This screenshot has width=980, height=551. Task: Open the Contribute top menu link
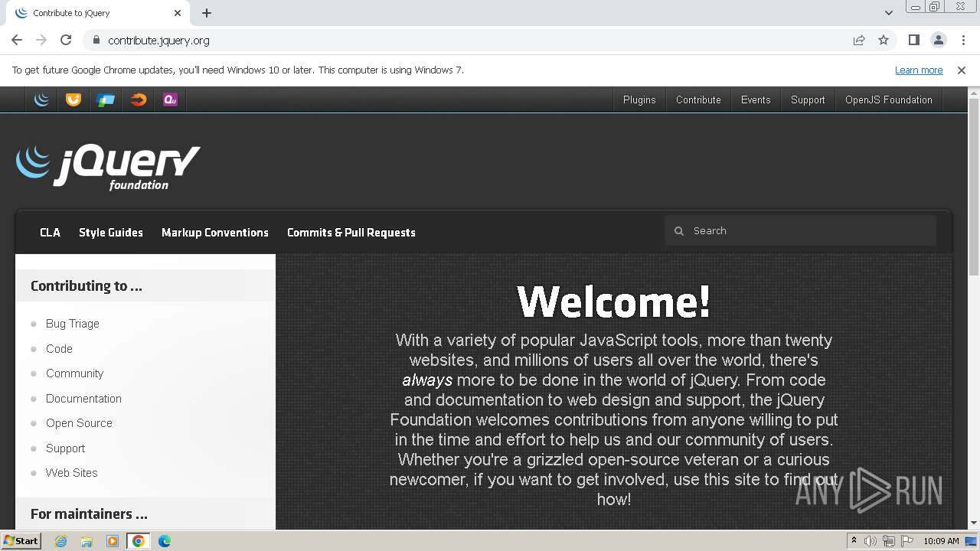point(698,100)
